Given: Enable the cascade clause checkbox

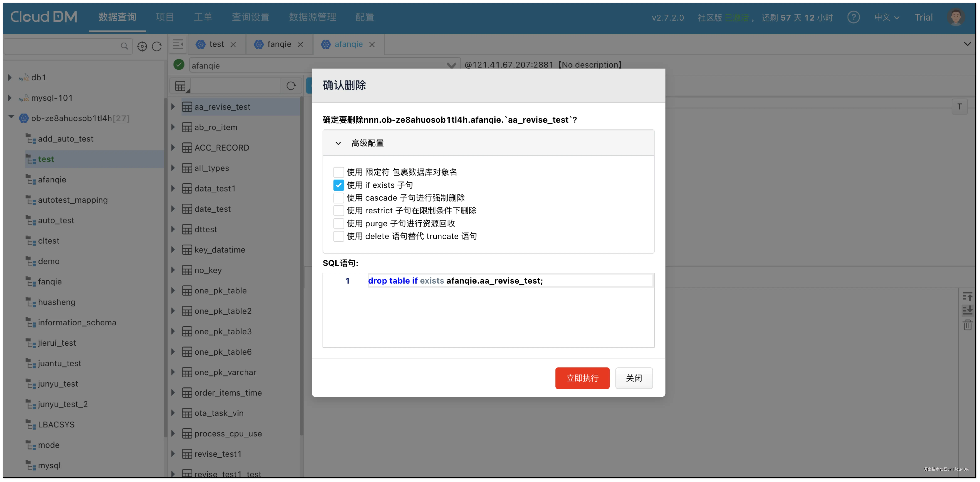Looking at the screenshot, I should (338, 198).
